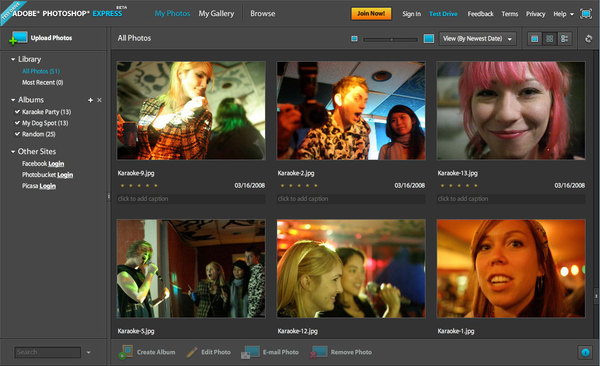600x366 pixels.
Task: Click the Search input field
Action: [48, 352]
